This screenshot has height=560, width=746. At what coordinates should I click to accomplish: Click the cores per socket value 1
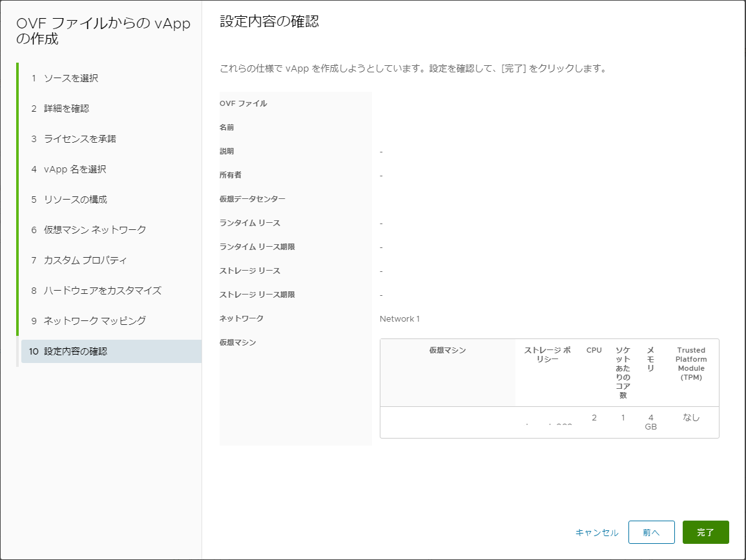623,418
